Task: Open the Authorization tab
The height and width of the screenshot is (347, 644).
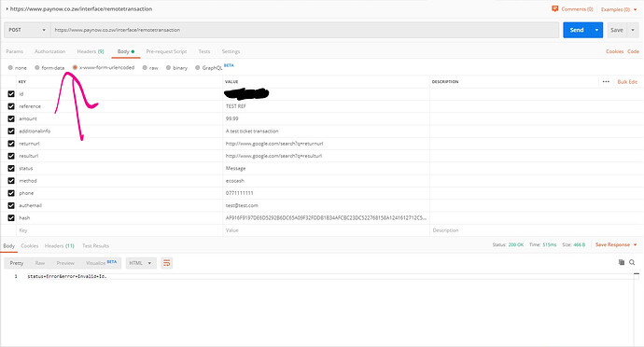Action: tap(50, 51)
